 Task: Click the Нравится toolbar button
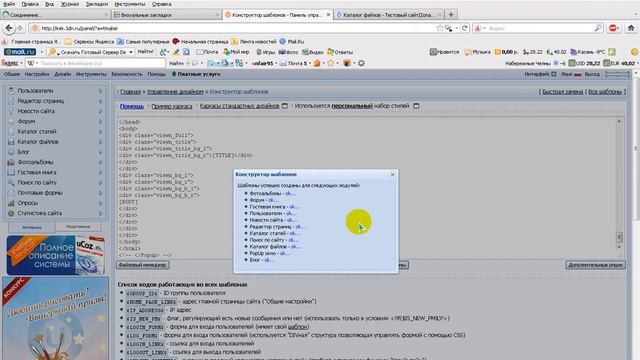coord(444,52)
